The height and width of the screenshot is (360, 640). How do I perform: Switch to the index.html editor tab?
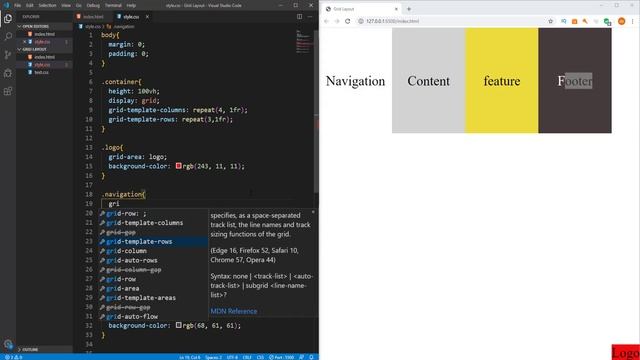(93, 17)
